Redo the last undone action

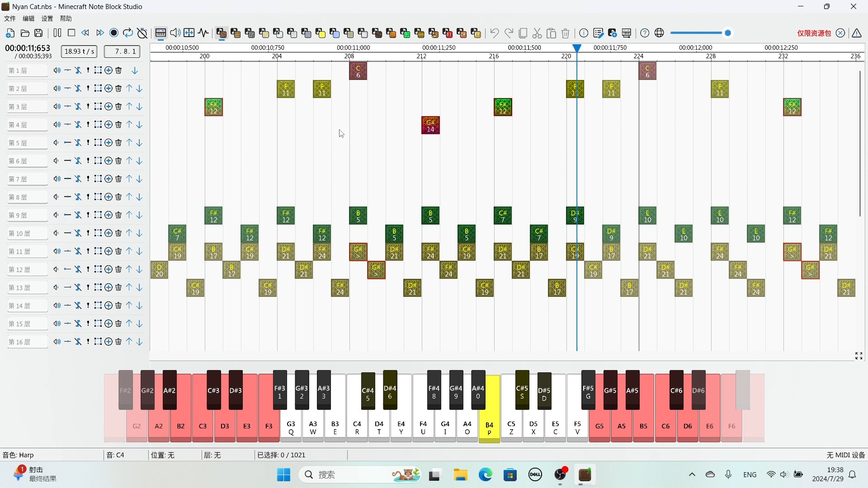coord(509,33)
